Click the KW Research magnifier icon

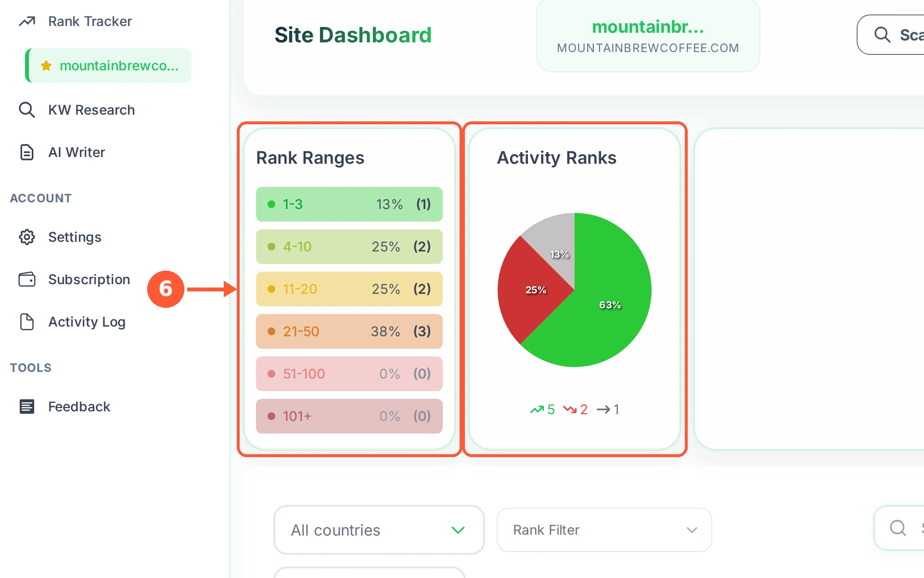point(27,110)
